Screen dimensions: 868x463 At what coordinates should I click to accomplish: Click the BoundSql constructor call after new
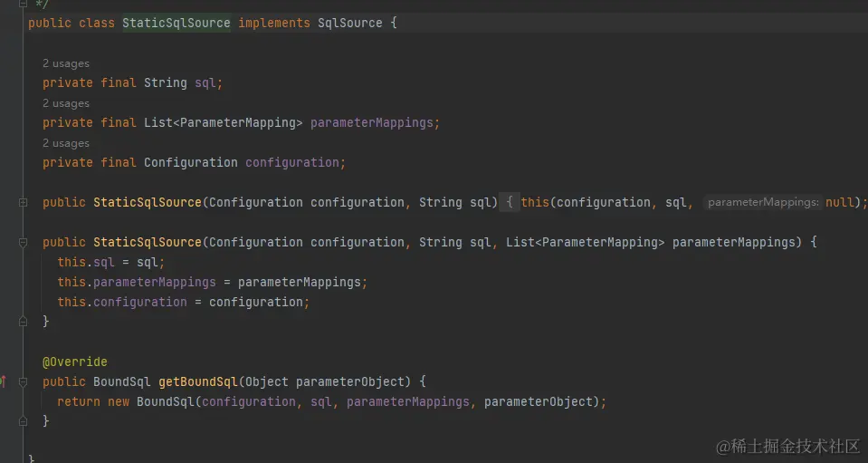(166, 402)
